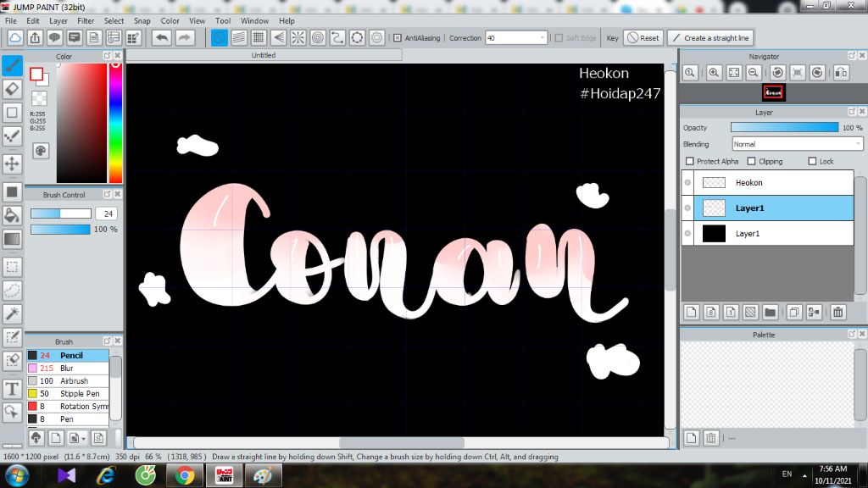
Task: Select the Brush tool in left toolbar
Action: [x=12, y=66]
